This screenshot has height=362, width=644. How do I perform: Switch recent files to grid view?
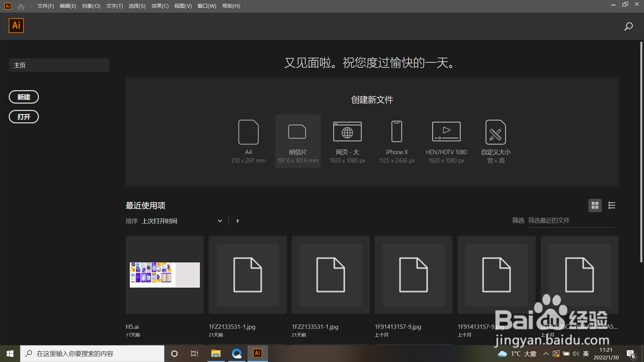point(595,205)
